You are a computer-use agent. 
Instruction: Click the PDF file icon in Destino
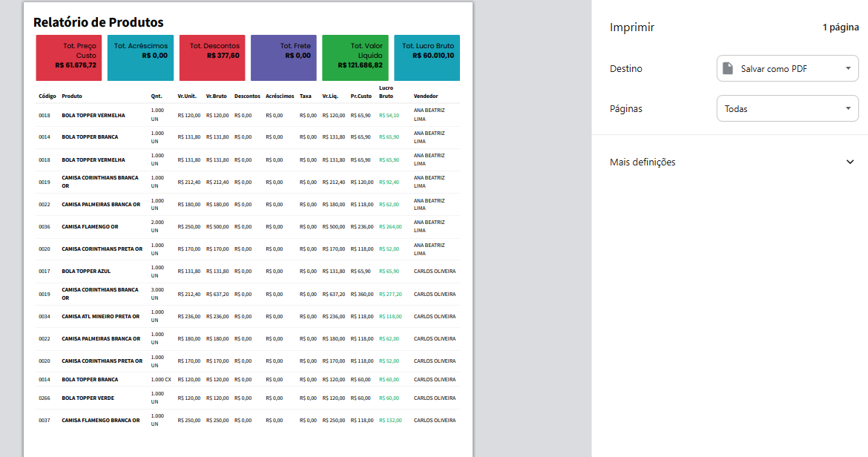click(x=728, y=69)
